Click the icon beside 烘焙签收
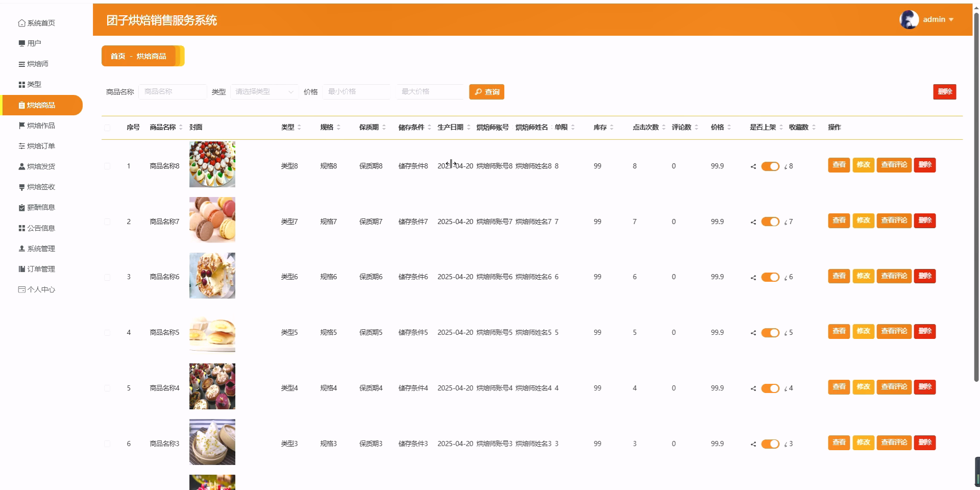The image size is (980, 490). click(x=21, y=187)
